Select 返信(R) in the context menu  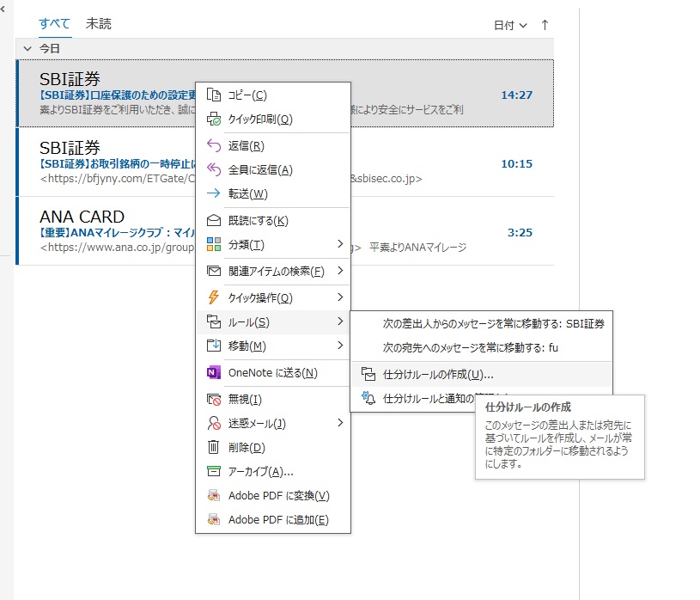pos(273,145)
